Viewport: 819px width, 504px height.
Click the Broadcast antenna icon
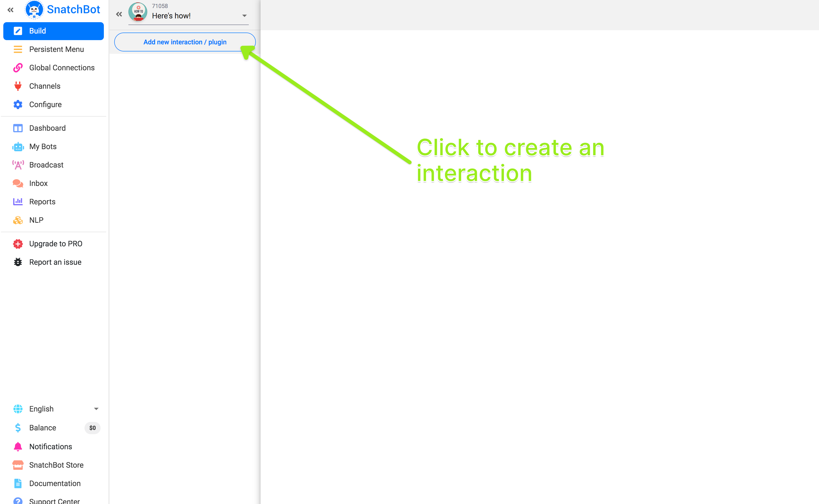pos(18,165)
